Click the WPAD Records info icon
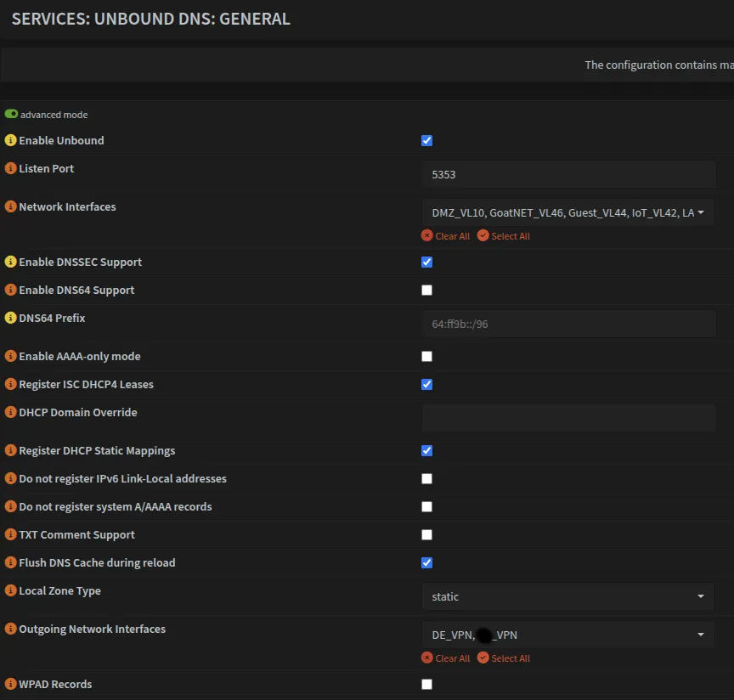734x700 pixels. coord(9,684)
